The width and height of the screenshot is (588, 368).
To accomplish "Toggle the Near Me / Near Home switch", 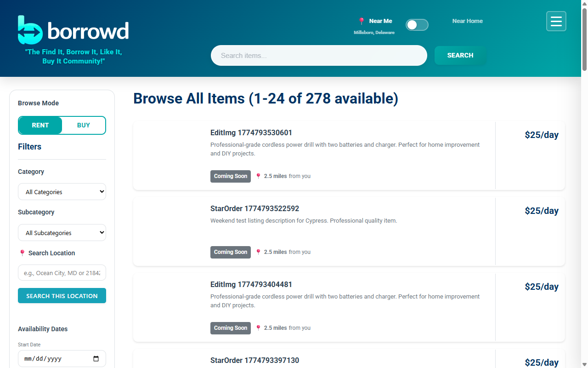I will click(417, 25).
